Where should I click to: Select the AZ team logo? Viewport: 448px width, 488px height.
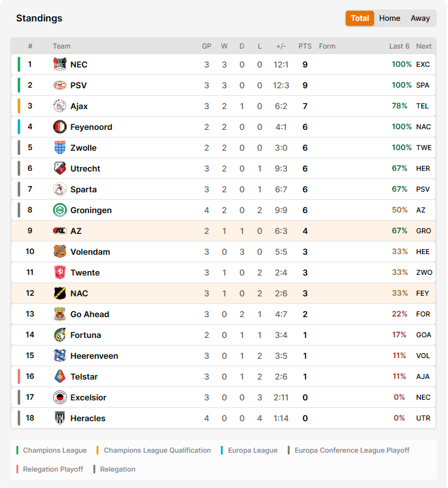click(59, 231)
